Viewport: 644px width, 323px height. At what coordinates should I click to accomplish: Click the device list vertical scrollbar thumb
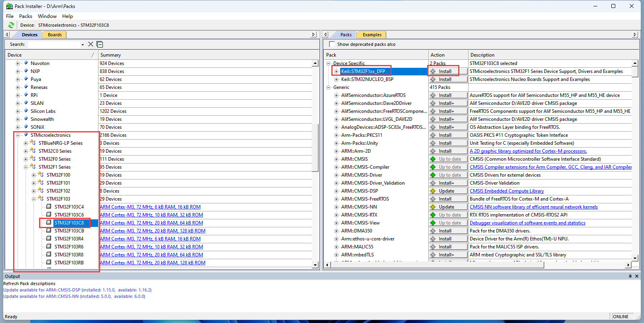point(315,148)
